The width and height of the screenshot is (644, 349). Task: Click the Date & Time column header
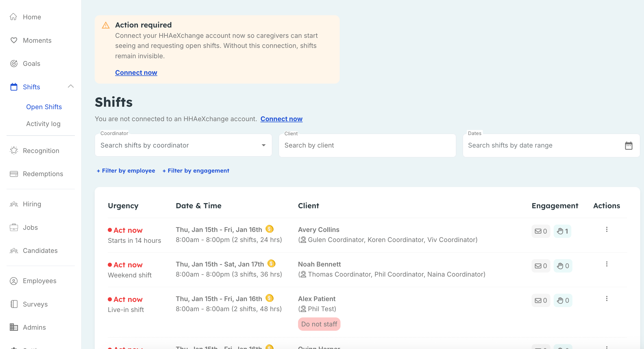click(198, 206)
